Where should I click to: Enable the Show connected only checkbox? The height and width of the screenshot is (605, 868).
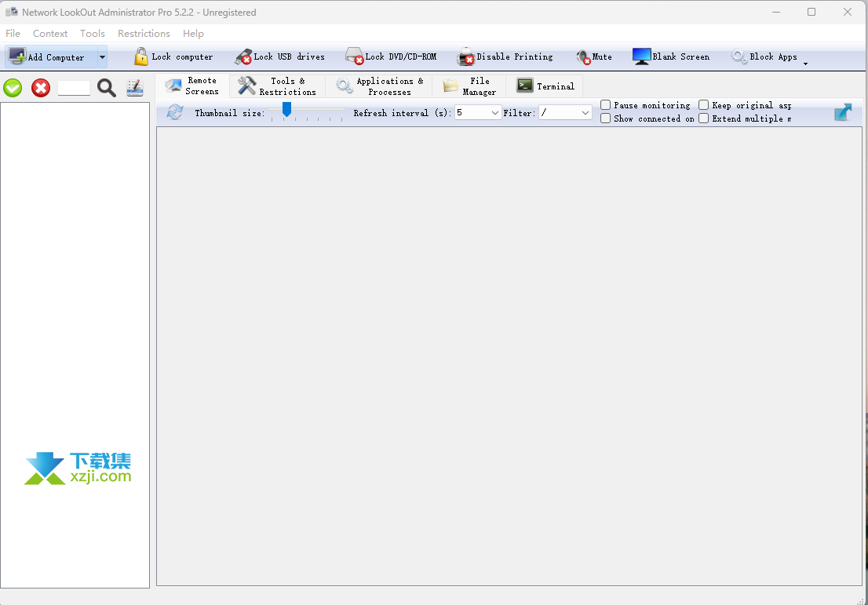coord(606,118)
